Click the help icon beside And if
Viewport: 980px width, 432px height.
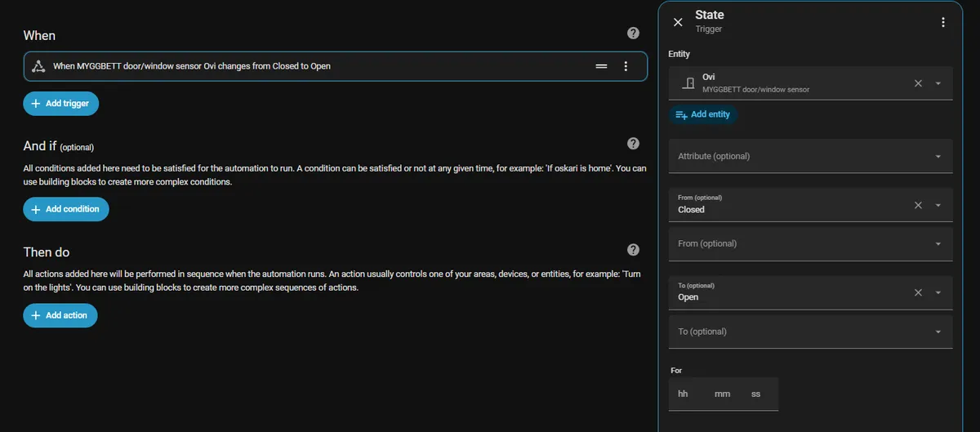tap(633, 144)
